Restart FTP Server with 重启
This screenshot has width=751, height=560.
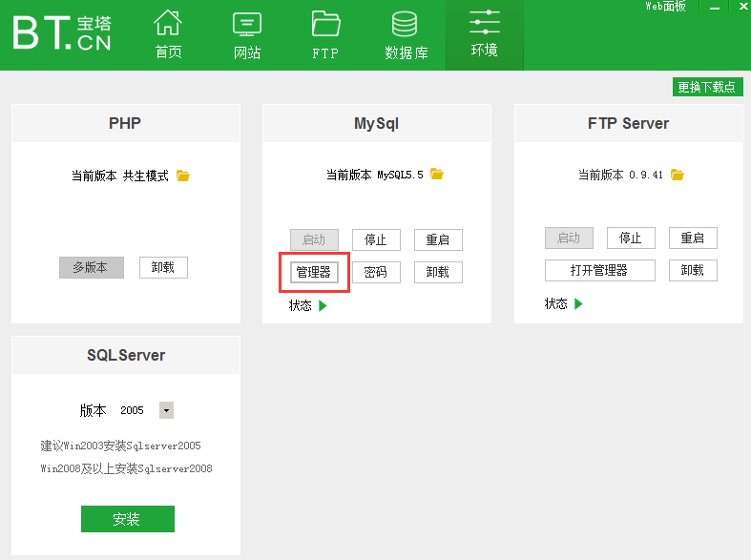pyautogui.click(x=693, y=238)
